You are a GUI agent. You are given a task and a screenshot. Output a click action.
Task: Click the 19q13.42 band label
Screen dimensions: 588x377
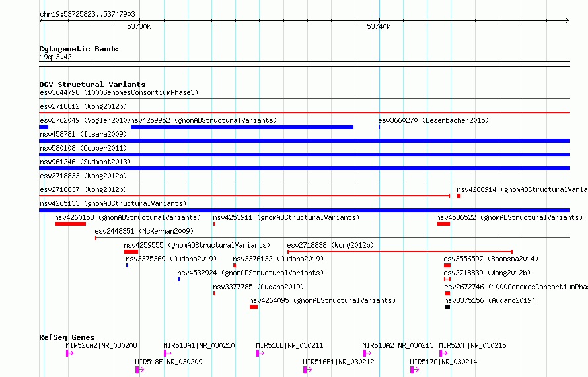pyautogui.click(x=55, y=57)
